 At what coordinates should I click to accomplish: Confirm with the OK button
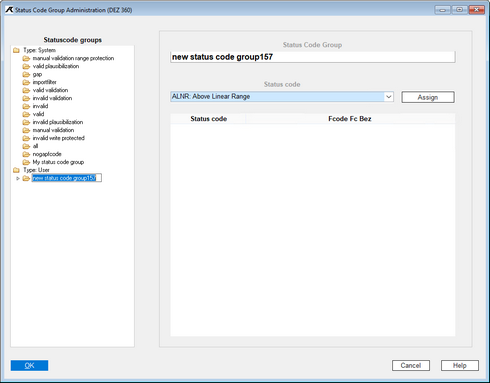tap(29, 366)
